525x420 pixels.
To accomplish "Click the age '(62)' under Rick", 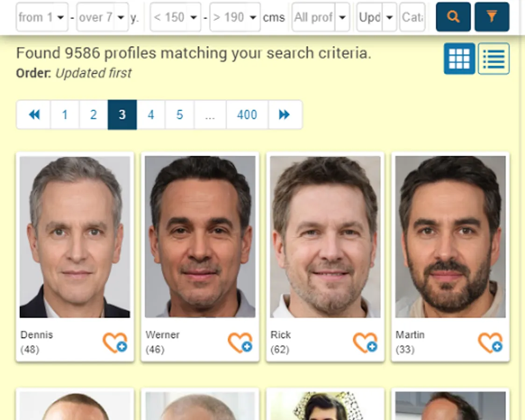I will tap(280, 350).
